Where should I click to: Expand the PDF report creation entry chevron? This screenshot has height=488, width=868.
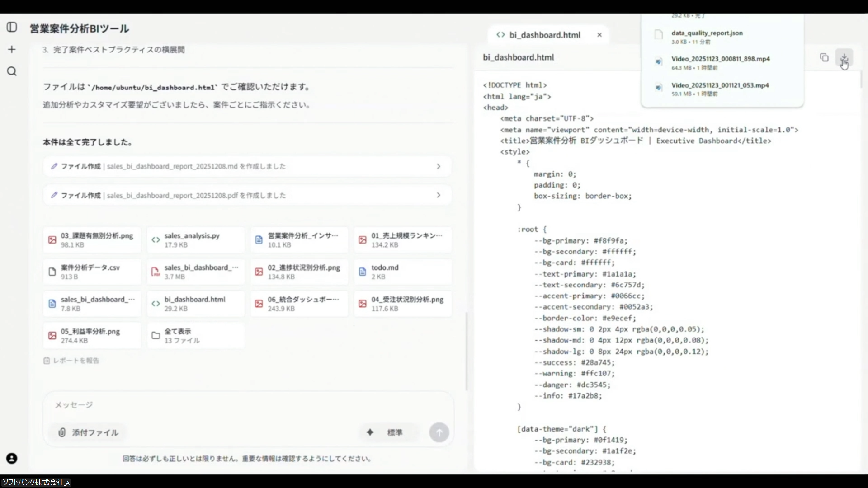tap(438, 195)
